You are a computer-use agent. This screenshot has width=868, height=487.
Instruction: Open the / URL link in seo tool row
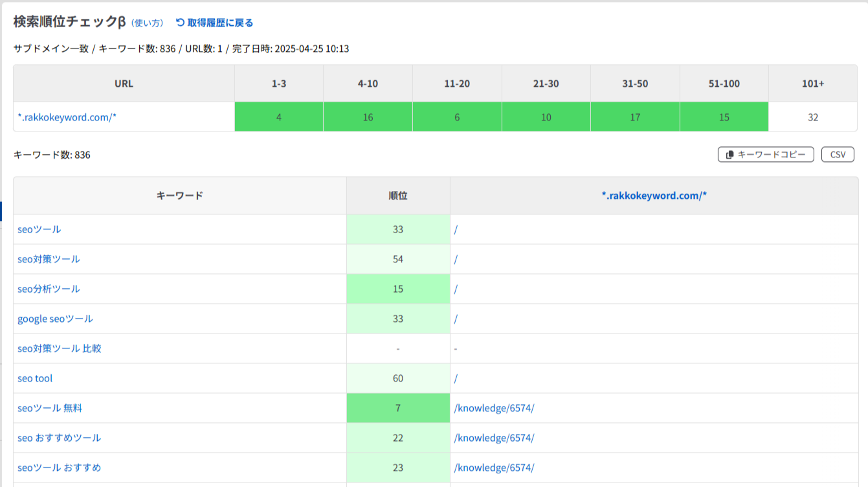(x=456, y=378)
